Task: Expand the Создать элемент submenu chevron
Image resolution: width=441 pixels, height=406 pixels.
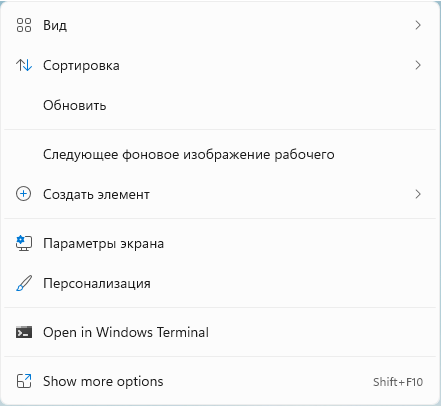Action: click(x=418, y=194)
